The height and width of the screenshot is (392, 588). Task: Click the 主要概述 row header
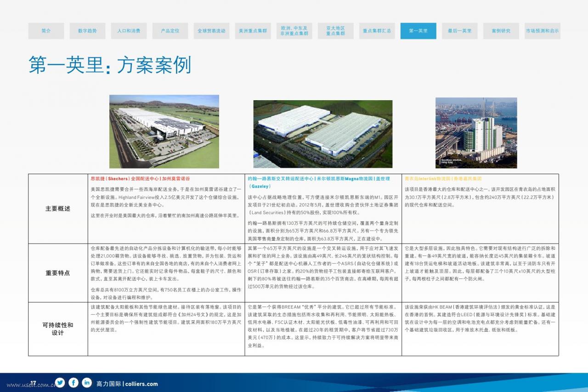(x=58, y=209)
